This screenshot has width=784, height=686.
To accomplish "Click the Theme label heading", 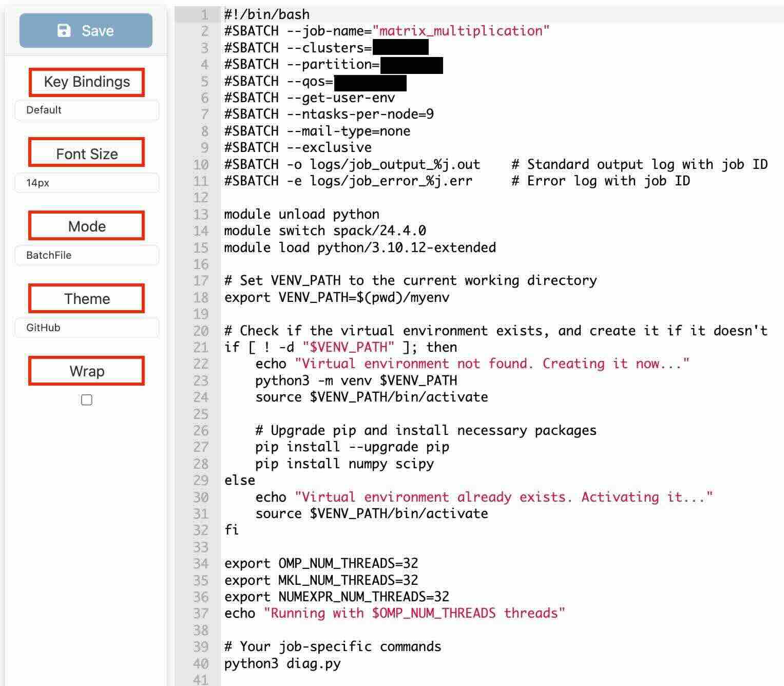I will [87, 299].
